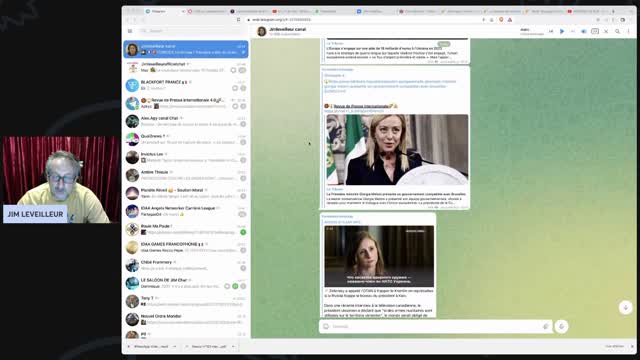Click green mention badge on LE SALOON DE JIM

point(235,286)
